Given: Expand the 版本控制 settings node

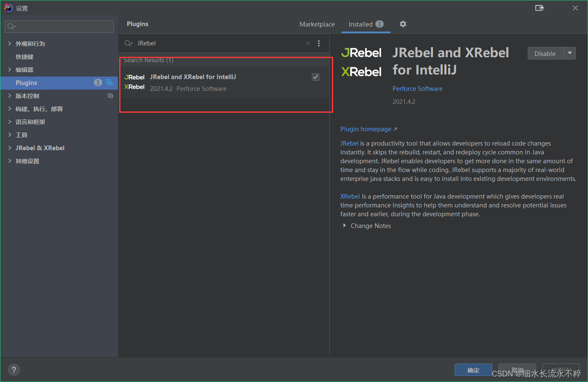Looking at the screenshot, I should click(10, 95).
